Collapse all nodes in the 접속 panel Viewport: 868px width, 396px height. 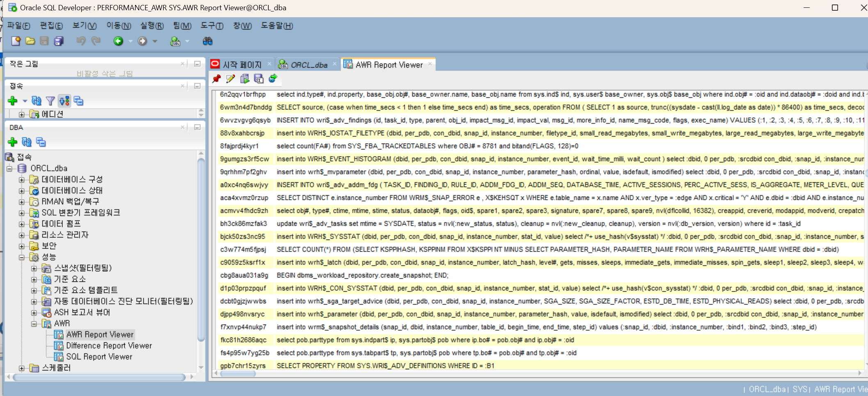point(78,101)
